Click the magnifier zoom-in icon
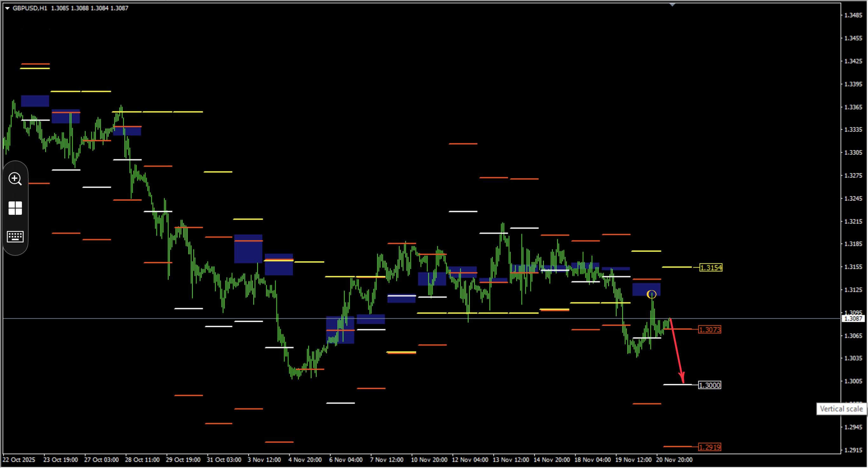868x468 pixels. tap(15, 179)
